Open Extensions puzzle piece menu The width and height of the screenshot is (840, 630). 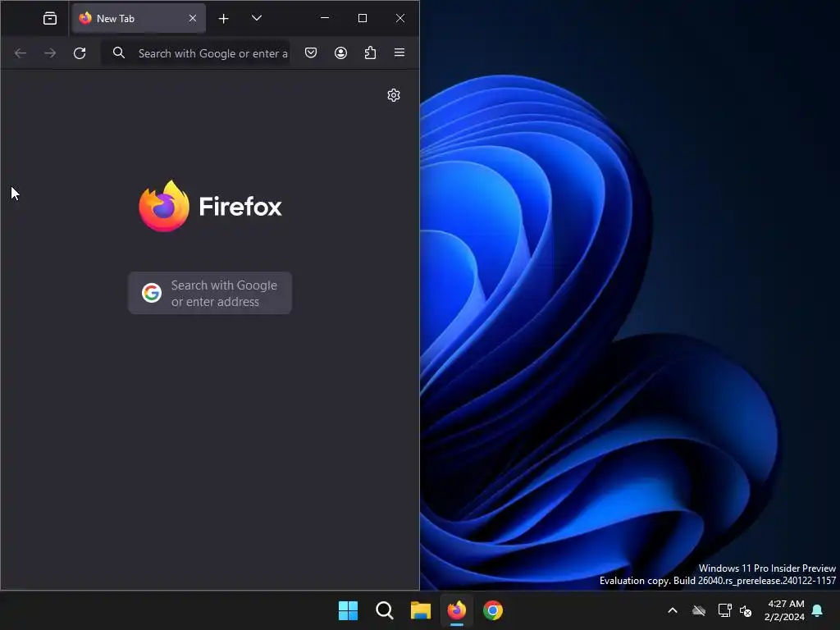[x=370, y=52]
